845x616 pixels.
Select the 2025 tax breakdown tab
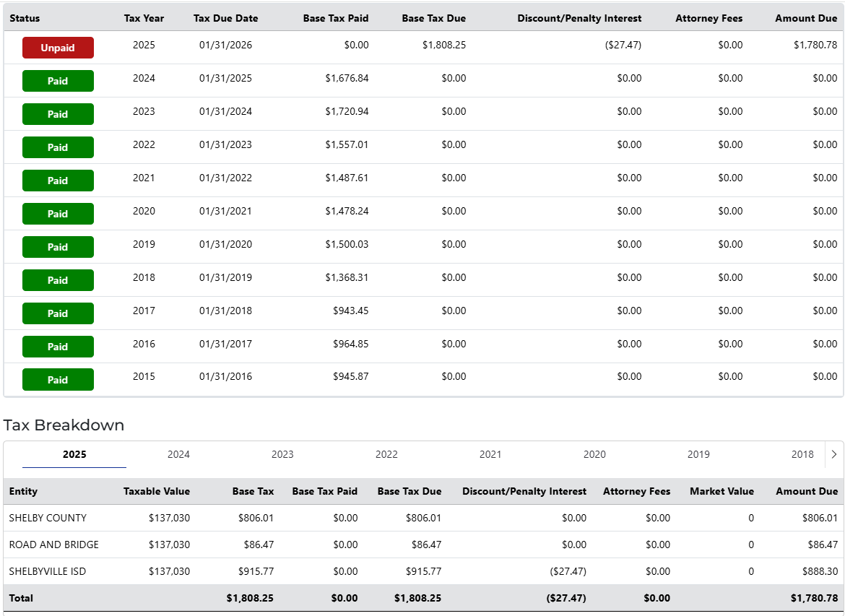tap(74, 454)
